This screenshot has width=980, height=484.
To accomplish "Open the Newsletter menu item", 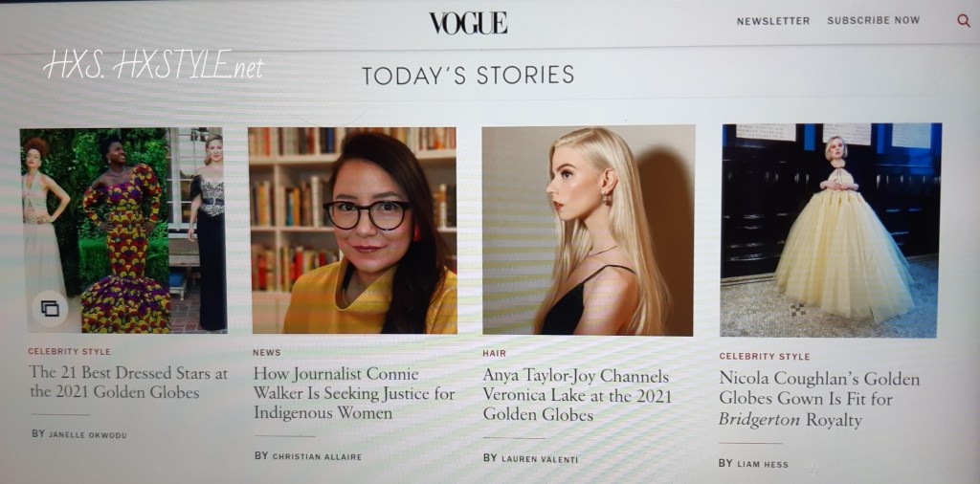I will [772, 21].
